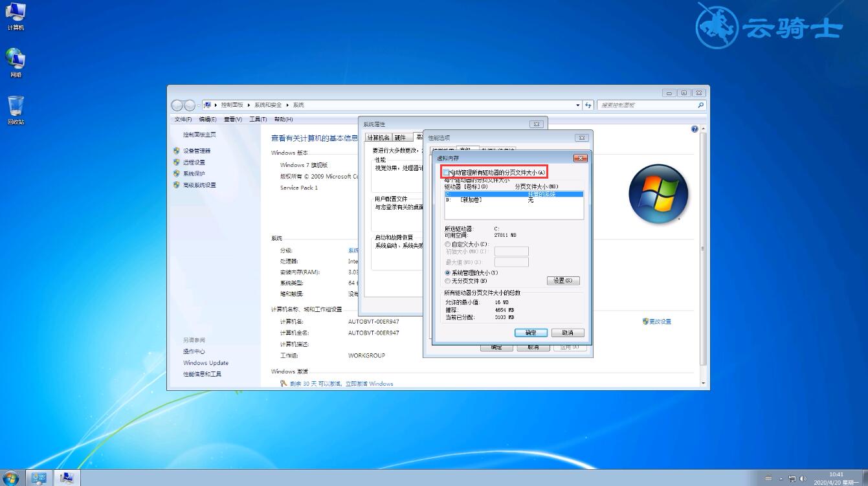Expand the arrow after 系统和安全 breadcrumb

(287, 105)
